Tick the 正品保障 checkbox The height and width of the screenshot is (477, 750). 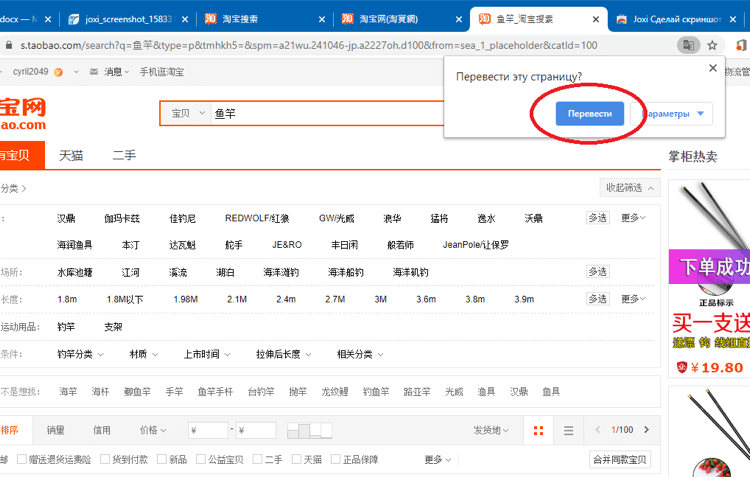coord(336,459)
